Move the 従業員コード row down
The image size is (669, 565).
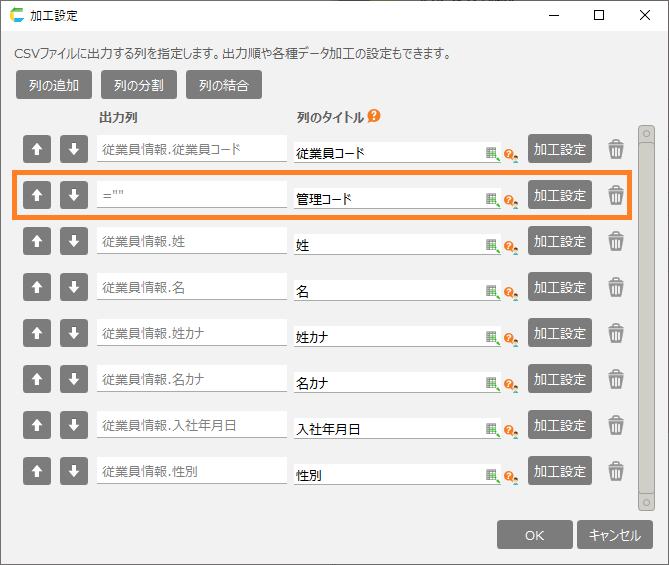pyautogui.click(x=73, y=149)
